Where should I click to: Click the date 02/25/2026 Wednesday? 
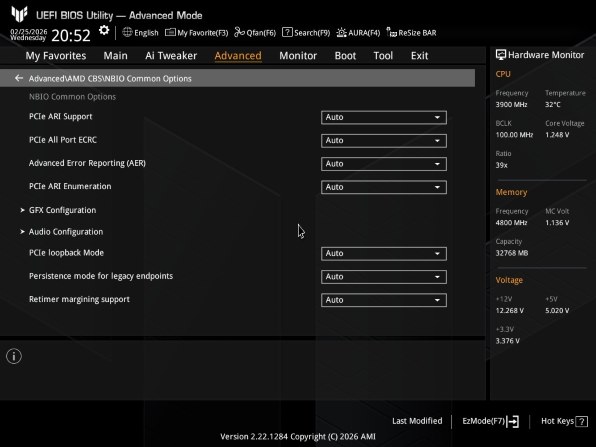coord(29,34)
